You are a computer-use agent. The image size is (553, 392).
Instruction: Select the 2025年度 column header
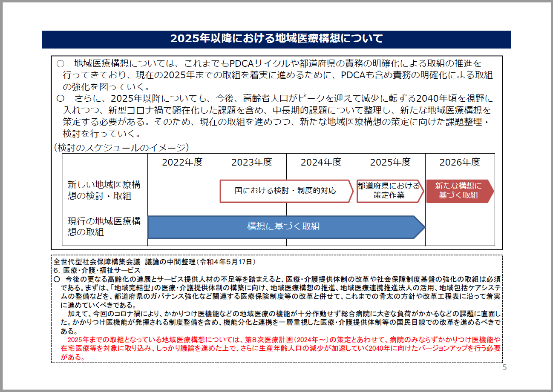coord(391,163)
